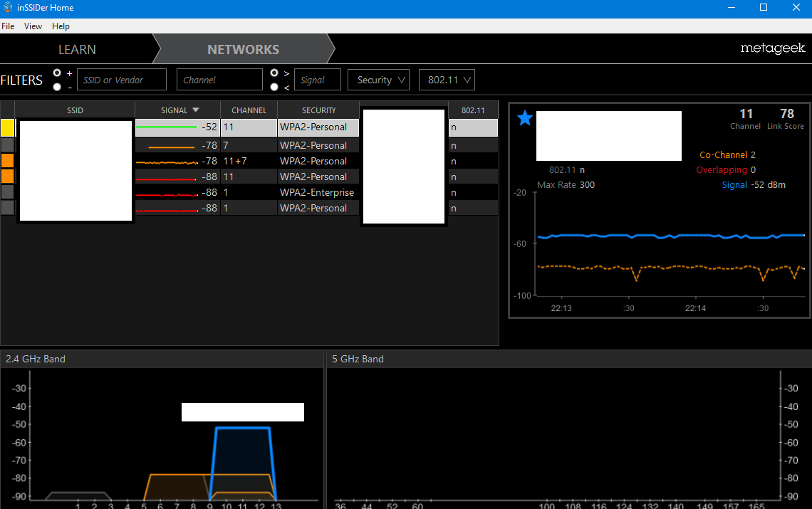
Task: Click the Link Score value 78
Action: pos(786,114)
